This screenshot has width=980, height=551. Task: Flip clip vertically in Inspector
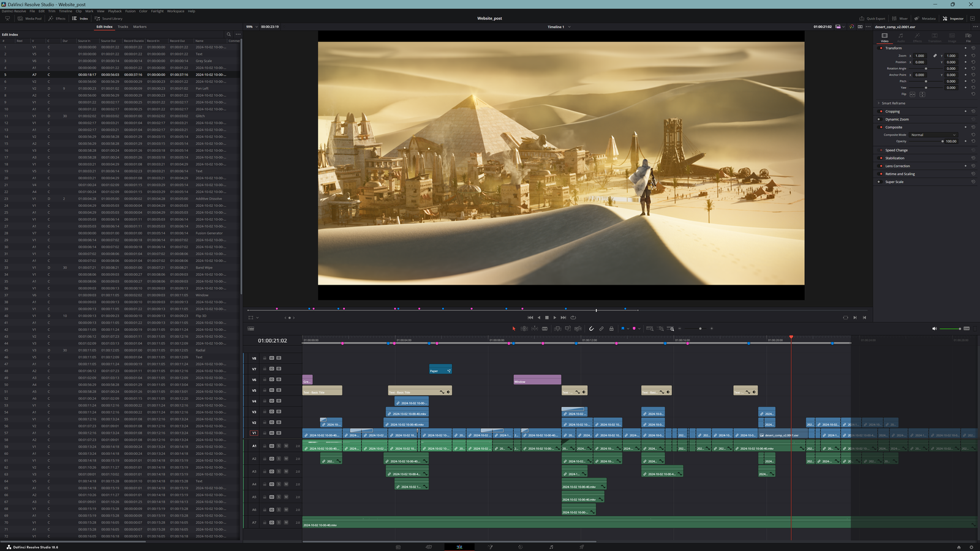pyautogui.click(x=922, y=94)
